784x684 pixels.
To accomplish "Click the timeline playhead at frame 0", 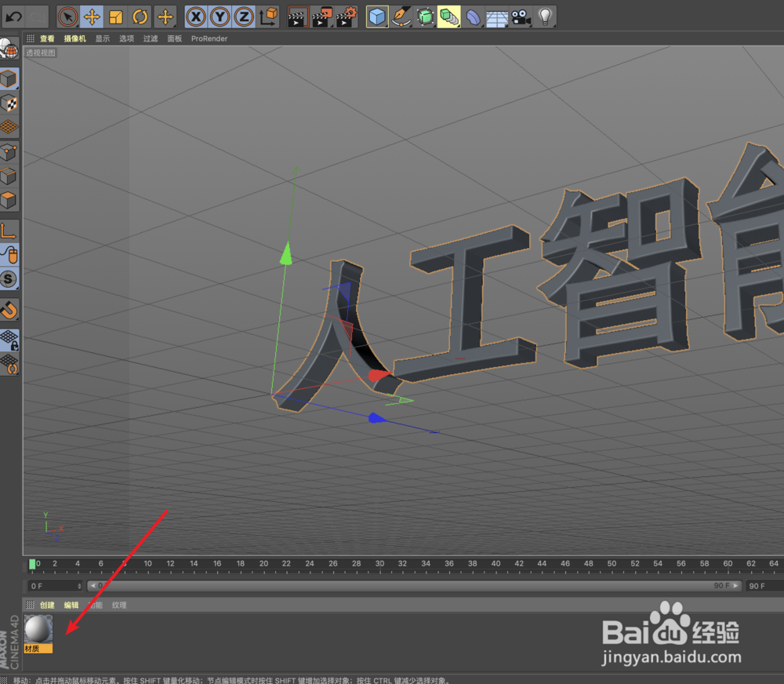I will [32, 565].
